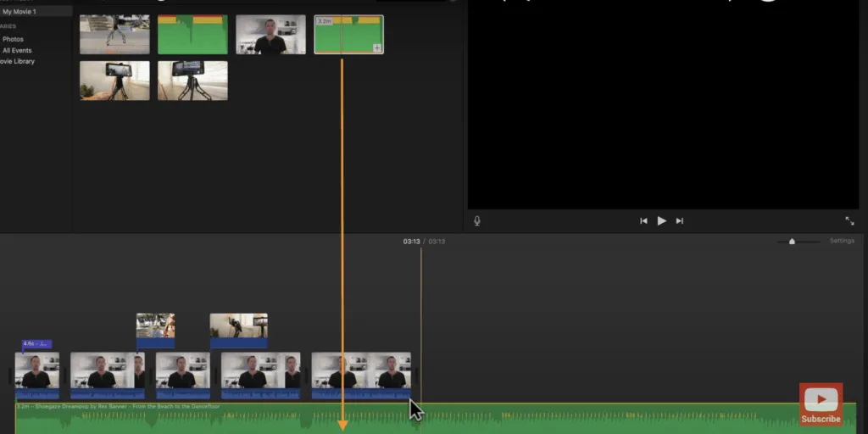
Task: Select the skateboarder media thumbnail in browser
Action: (114, 35)
